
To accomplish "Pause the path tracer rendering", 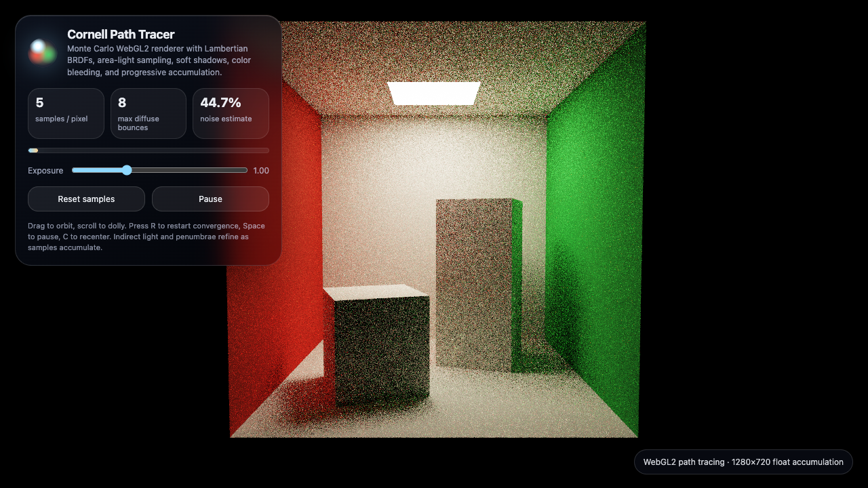I will tap(210, 199).
